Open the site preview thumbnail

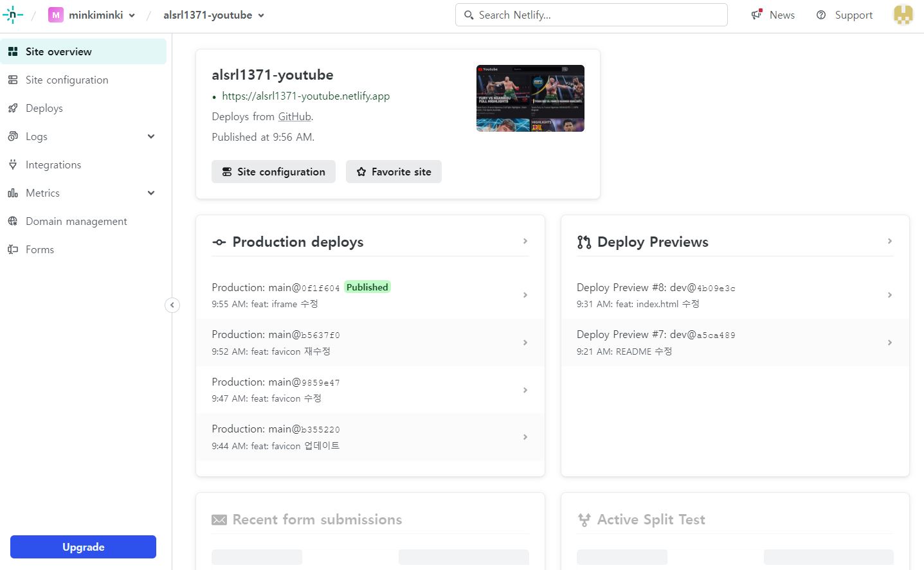point(530,98)
